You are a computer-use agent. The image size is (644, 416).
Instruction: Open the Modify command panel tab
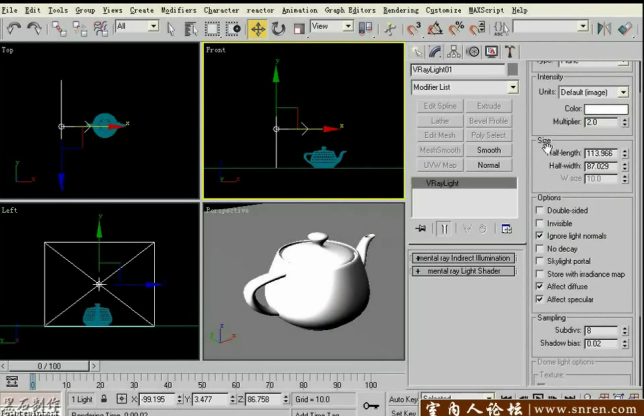click(435, 52)
